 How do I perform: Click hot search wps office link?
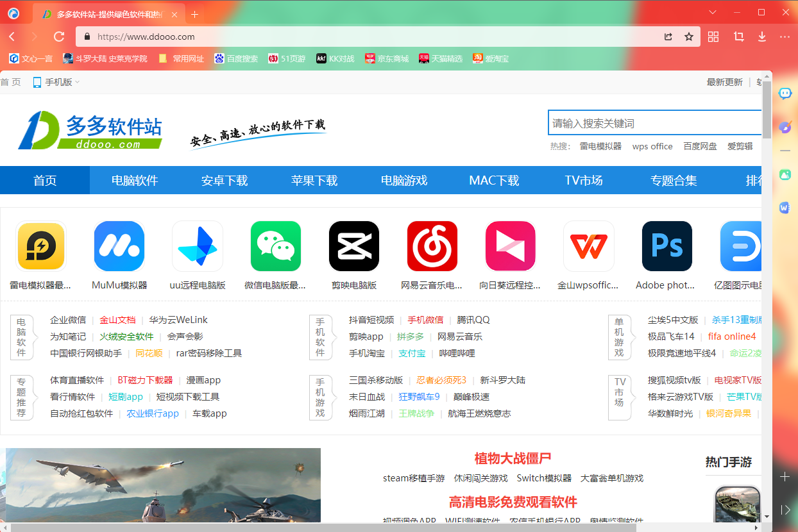652,146
